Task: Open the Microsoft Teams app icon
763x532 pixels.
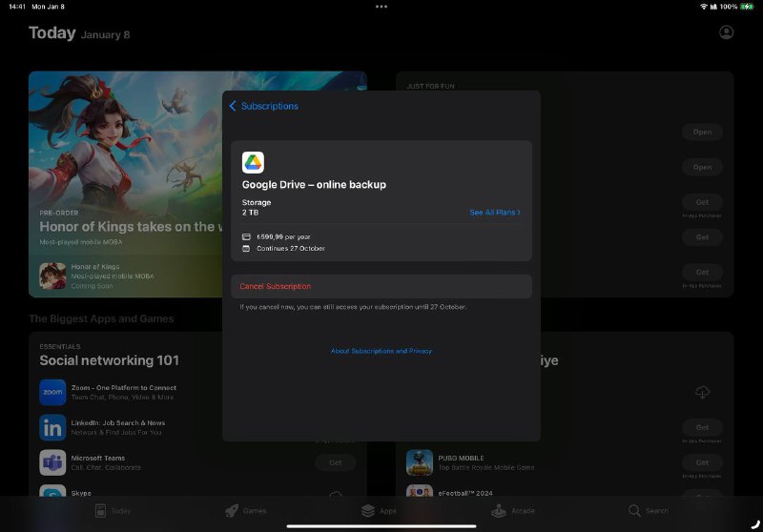Action: [52, 462]
